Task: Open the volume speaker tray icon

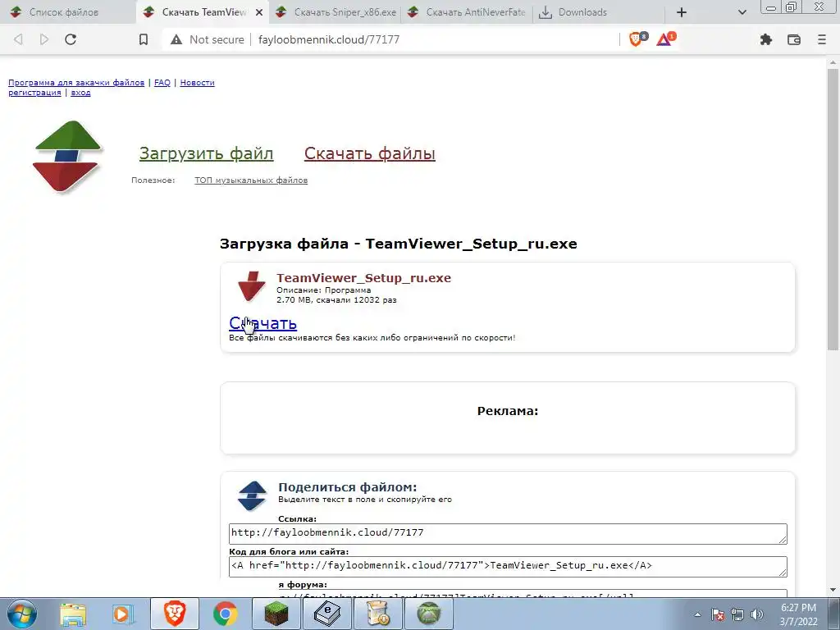Action: [757, 614]
